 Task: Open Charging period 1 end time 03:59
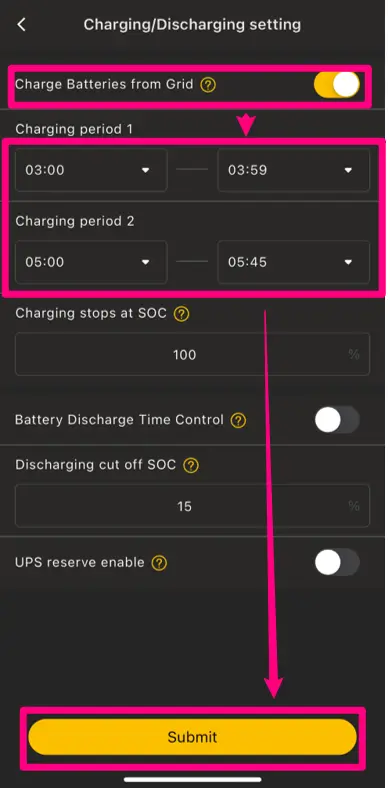point(294,170)
